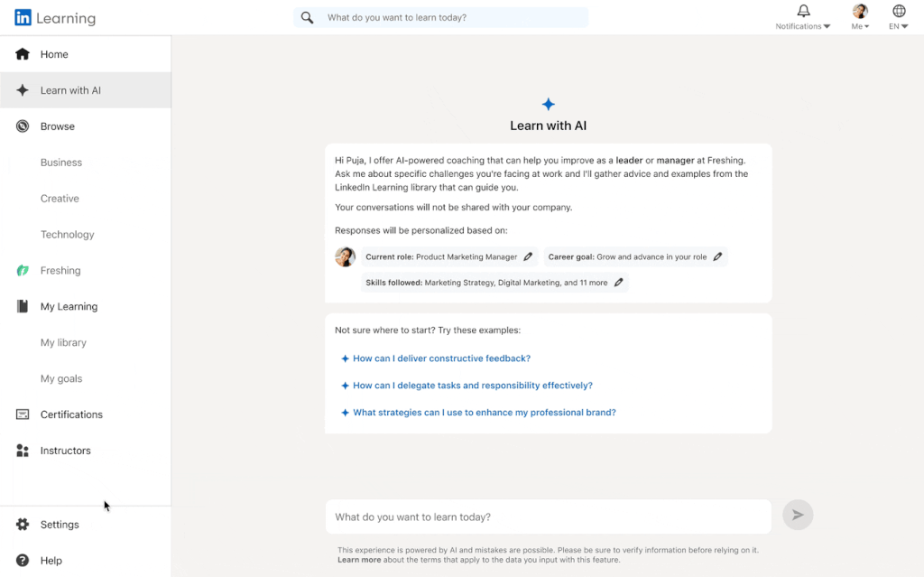The height and width of the screenshot is (577, 924).
Task: Go to Home in sidebar
Action: tap(86, 54)
